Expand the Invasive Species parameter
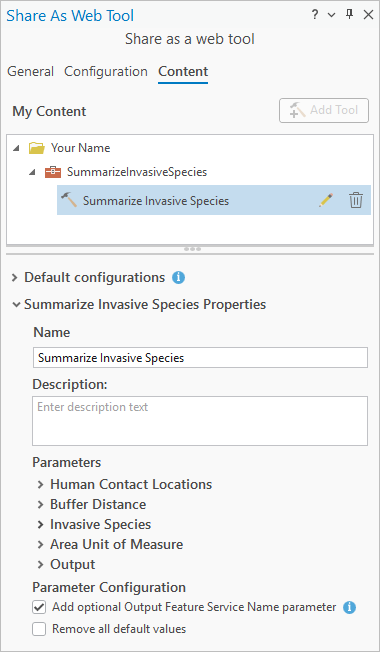This screenshot has width=380, height=652. pos(40,524)
